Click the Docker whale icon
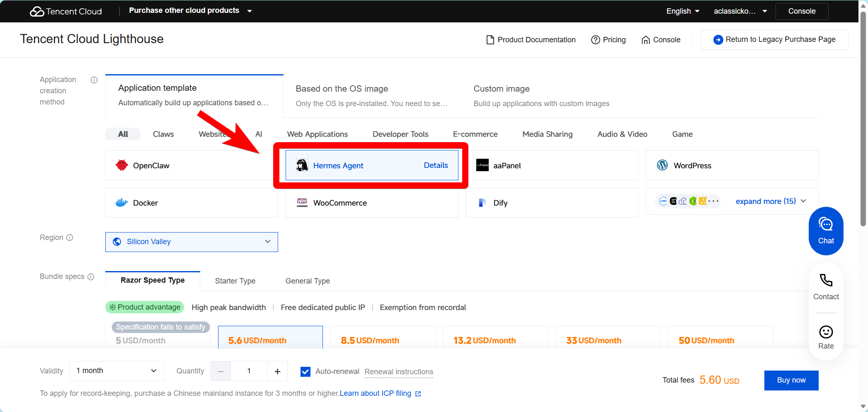868x412 pixels. (122, 203)
